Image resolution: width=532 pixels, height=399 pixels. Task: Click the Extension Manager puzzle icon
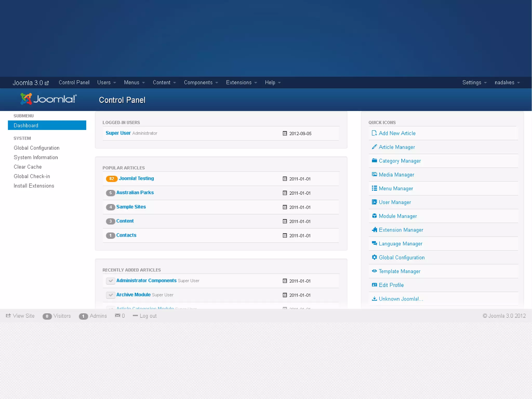tap(374, 230)
